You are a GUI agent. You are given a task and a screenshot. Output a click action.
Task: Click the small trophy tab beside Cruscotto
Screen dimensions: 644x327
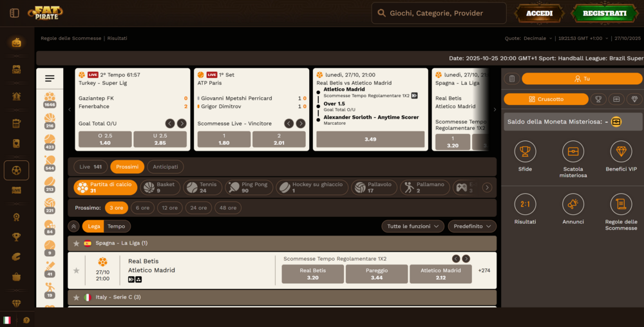598,99
